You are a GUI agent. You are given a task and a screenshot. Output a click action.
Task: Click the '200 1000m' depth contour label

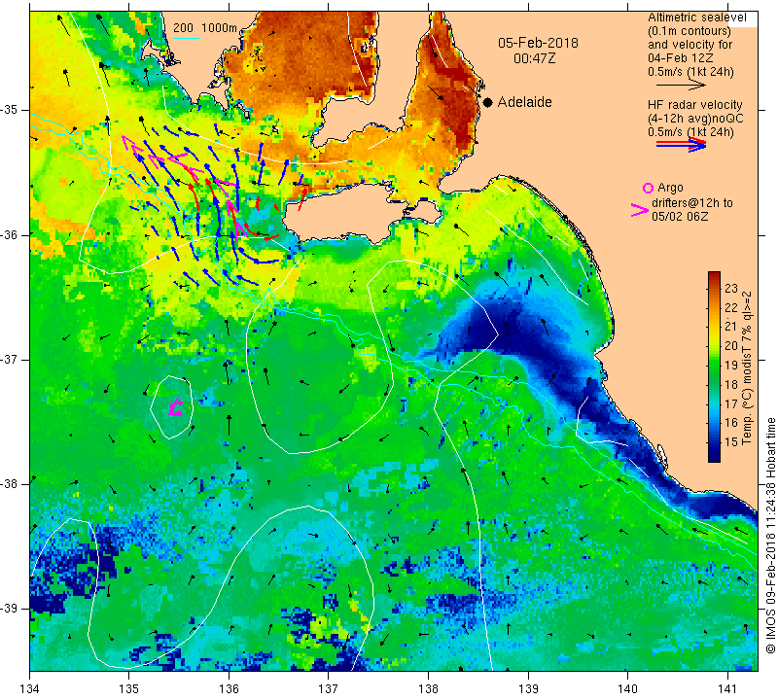coord(205,28)
